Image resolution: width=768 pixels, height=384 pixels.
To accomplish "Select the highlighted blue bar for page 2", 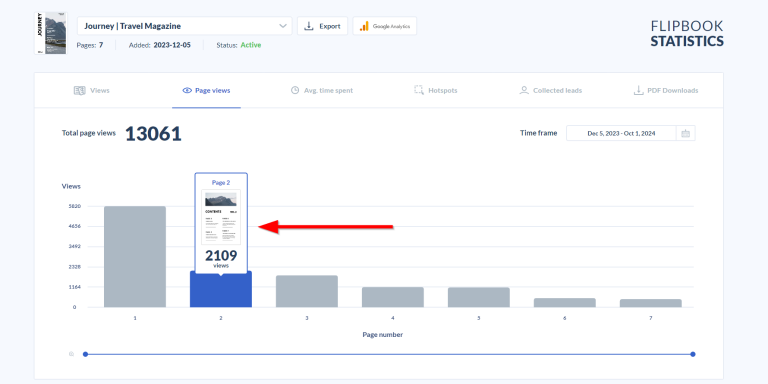I will (221, 291).
